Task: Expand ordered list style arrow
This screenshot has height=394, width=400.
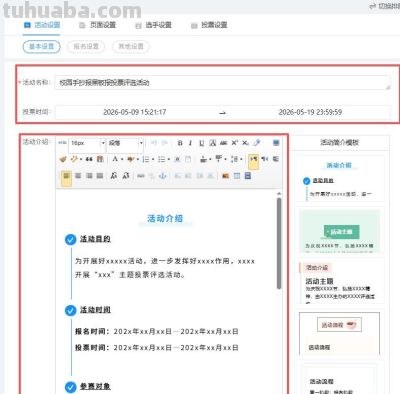Action: pyautogui.click(x=153, y=160)
